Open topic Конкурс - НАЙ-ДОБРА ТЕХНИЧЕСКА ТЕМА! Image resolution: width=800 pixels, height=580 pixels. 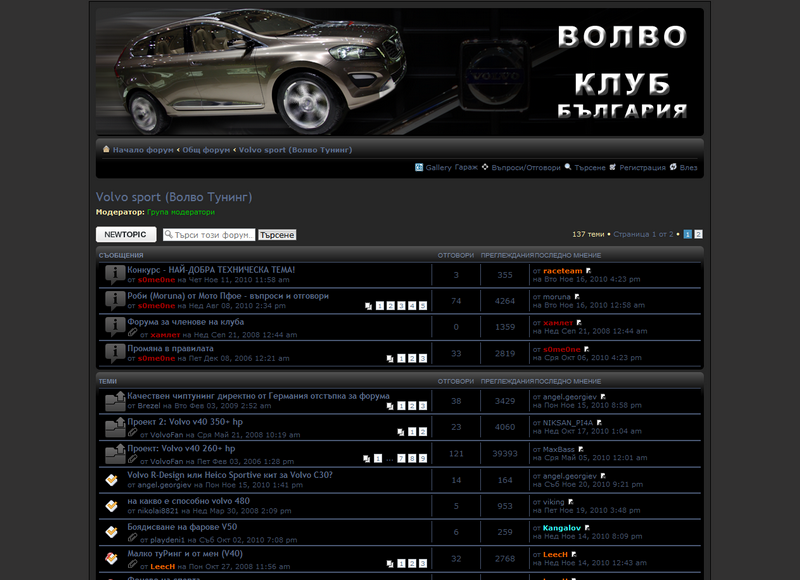pyautogui.click(x=211, y=270)
